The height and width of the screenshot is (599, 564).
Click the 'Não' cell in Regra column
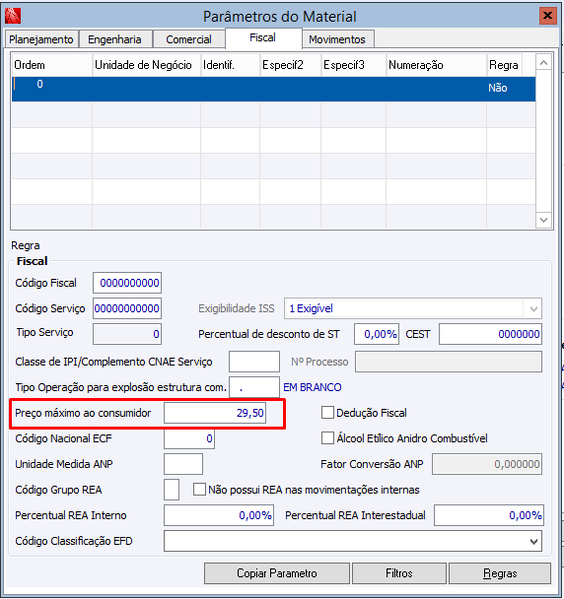click(498, 88)
